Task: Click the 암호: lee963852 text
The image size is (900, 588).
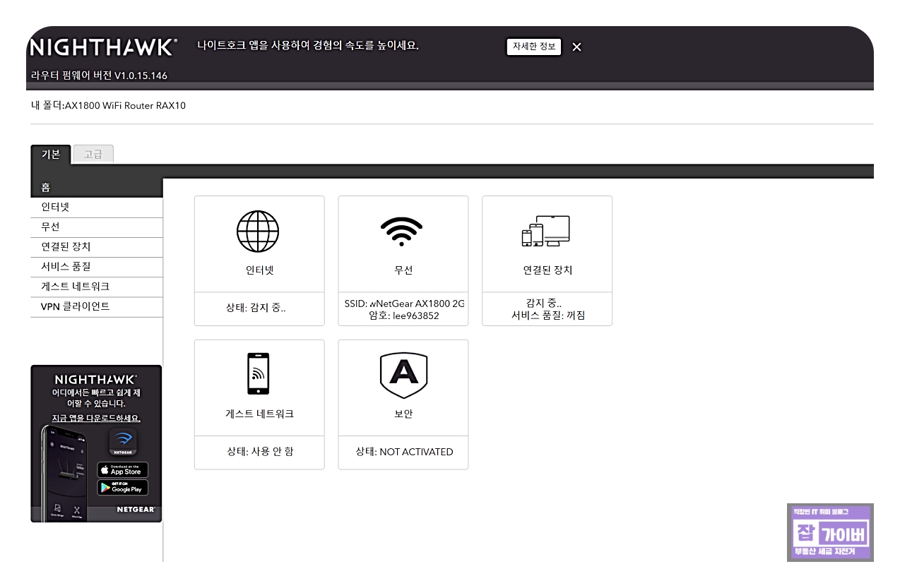Action: click(403, 316)
